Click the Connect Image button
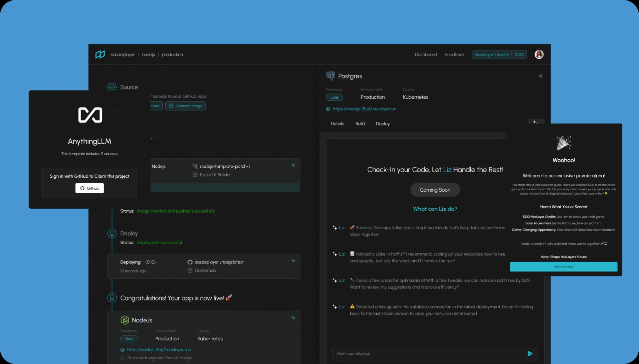 click(x=185, y=106)
